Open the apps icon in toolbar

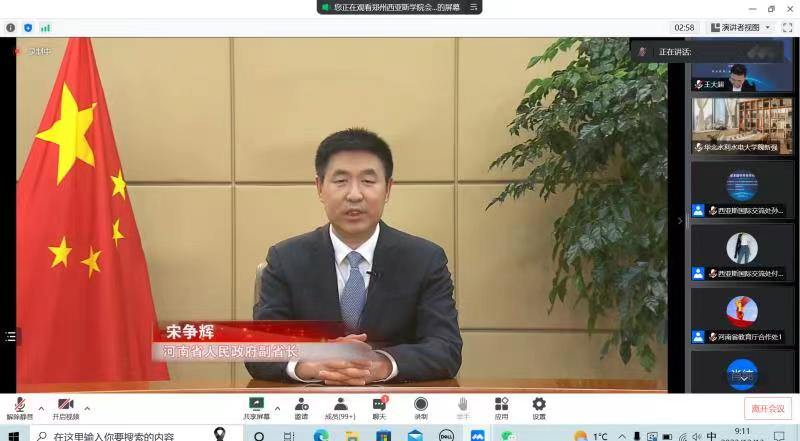[501, 406]
